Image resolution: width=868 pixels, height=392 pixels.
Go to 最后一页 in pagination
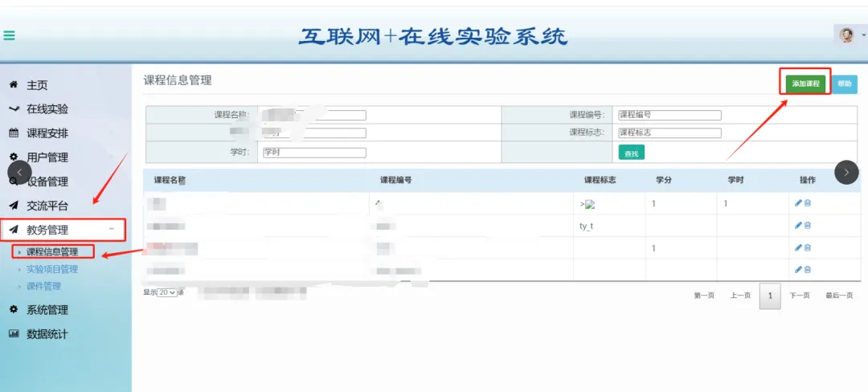click(839, 296)
